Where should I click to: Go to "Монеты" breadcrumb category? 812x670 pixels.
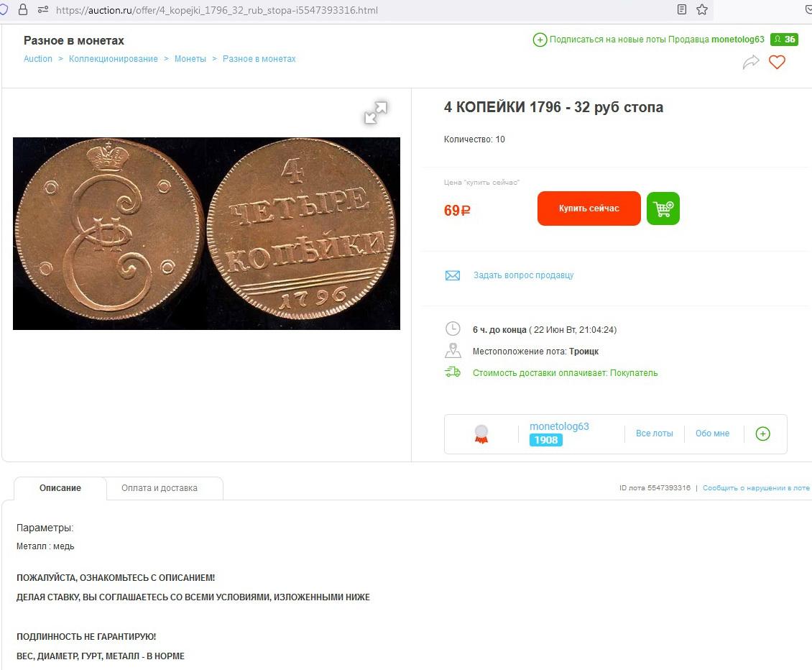190,59
